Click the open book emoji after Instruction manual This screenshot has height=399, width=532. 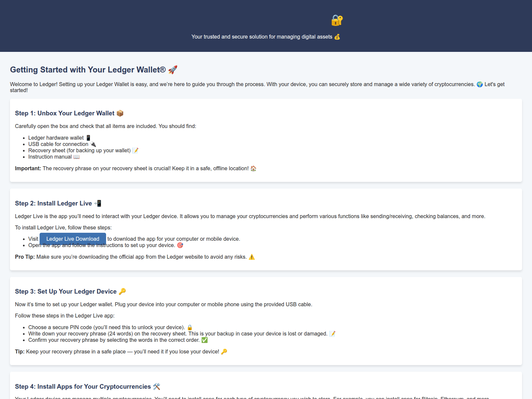76,157
